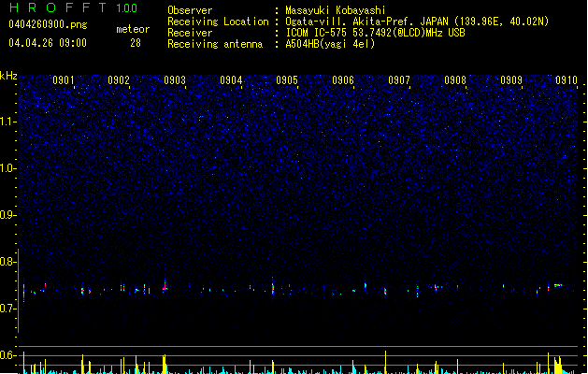Click the 1.1 kHz axis label
Screen dimensions: 588x374
coord(8,122)
